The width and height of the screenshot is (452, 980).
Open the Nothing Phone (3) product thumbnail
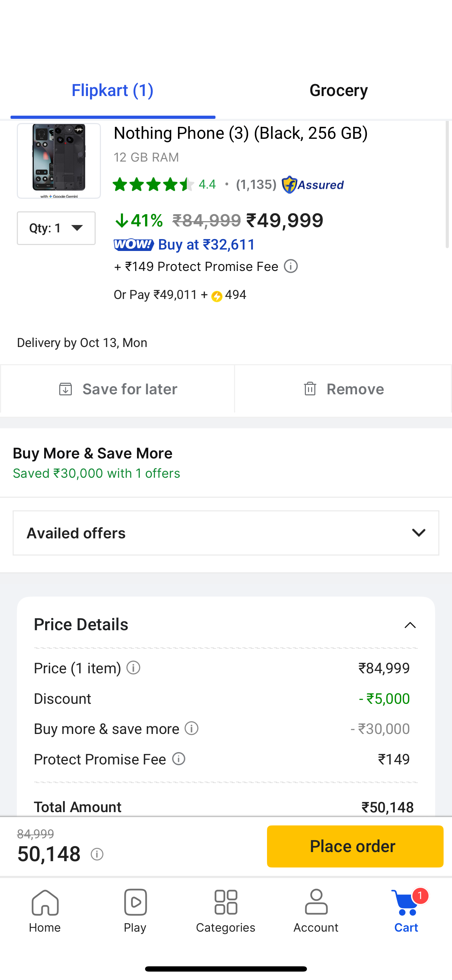(x=59, y=161)
